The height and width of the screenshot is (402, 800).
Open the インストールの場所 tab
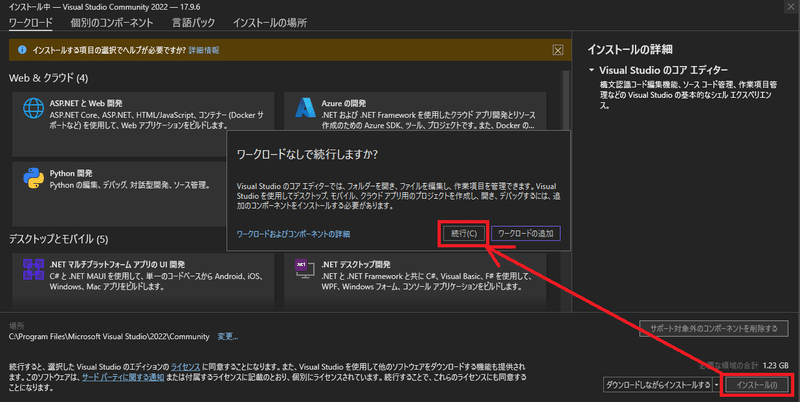[x=270, y=22]
